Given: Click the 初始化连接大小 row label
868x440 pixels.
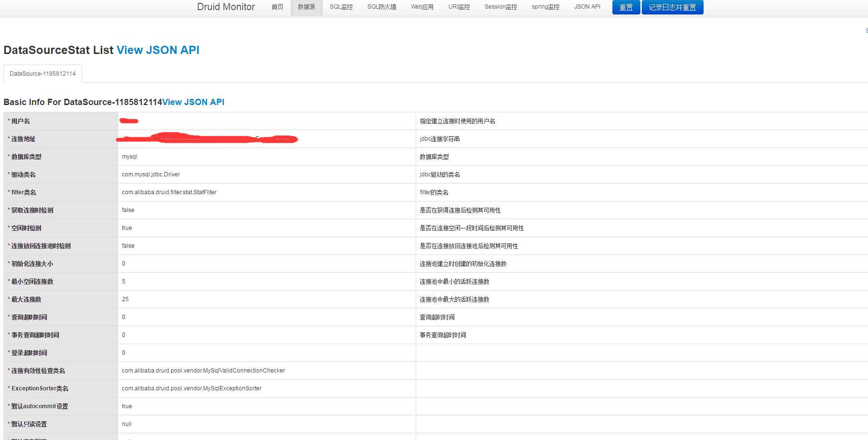Looking at the screenshot, I should pyautogui.click(x=32, y=264).
